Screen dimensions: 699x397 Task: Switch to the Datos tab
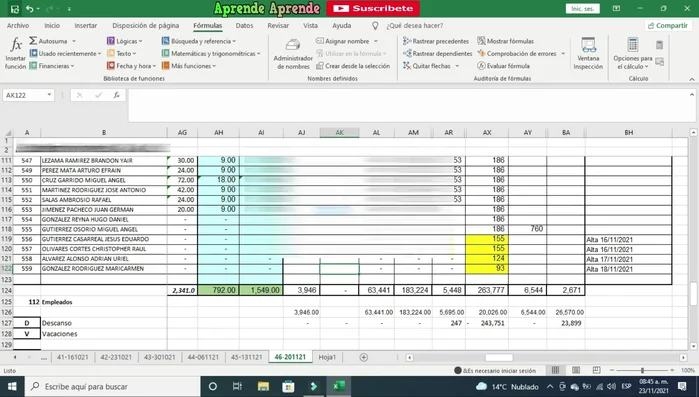pos(244,25)
